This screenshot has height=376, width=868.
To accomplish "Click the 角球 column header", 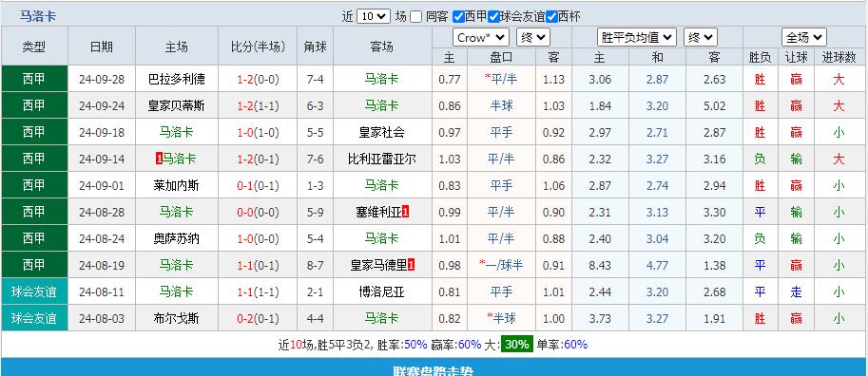I will click(315, 47).
